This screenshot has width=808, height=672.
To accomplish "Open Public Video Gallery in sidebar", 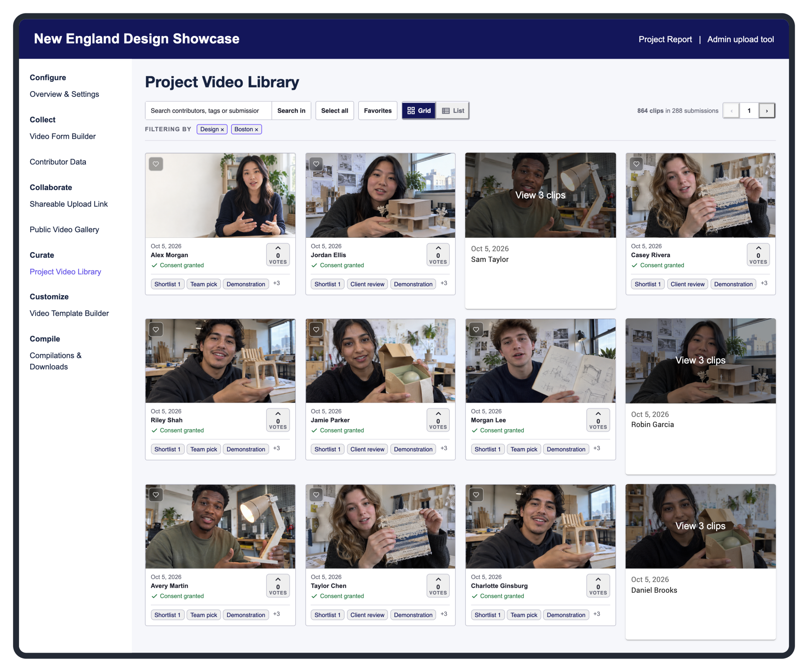I will pyautogui.click(x=64, y=230).
